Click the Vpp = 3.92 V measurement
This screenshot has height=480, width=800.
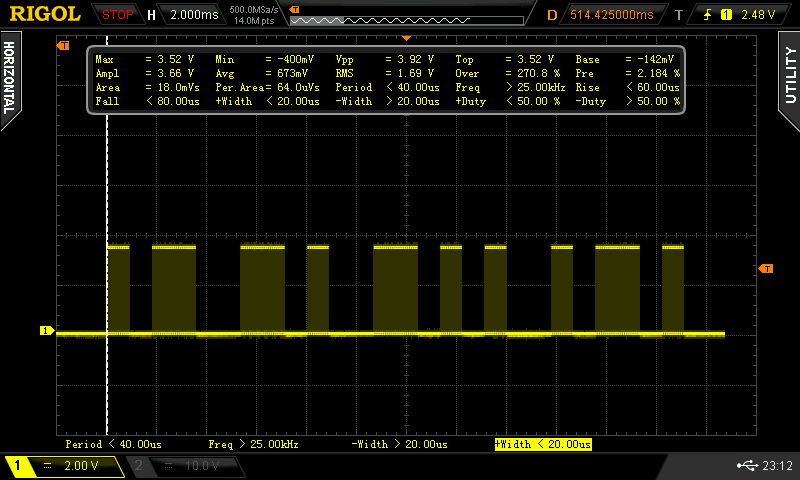coord(385,59)
